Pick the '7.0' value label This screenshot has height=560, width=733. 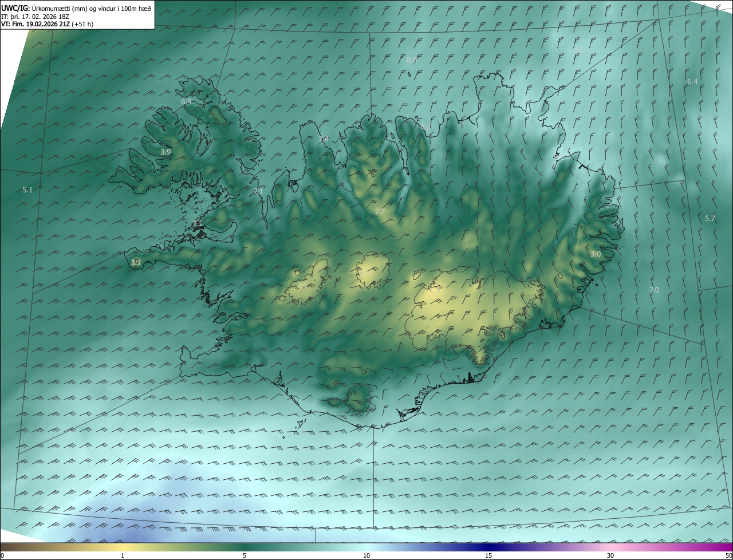(x=654, y=290)
